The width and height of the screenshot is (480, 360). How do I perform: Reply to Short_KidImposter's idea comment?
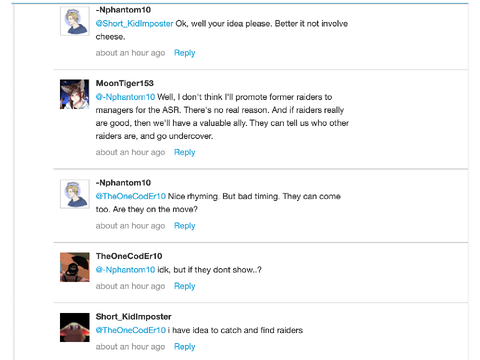click(185, 347)
